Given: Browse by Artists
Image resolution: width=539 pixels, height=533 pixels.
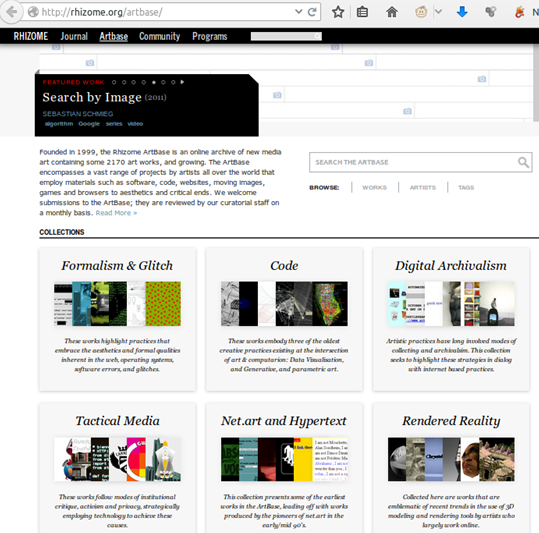Looking at the screenshot, I should (422, 187).
